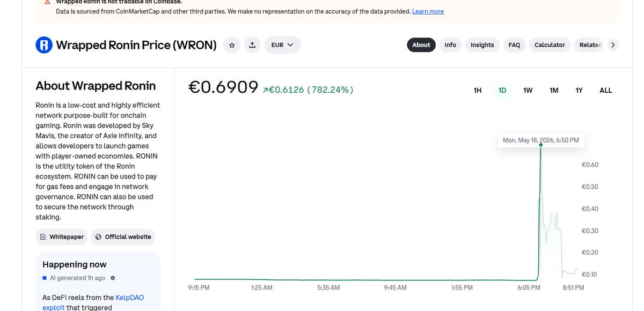This screenshot has width=644, height=311.
Task: Click the 8:51 PM time axis label
Action: [x=573, y=288]
